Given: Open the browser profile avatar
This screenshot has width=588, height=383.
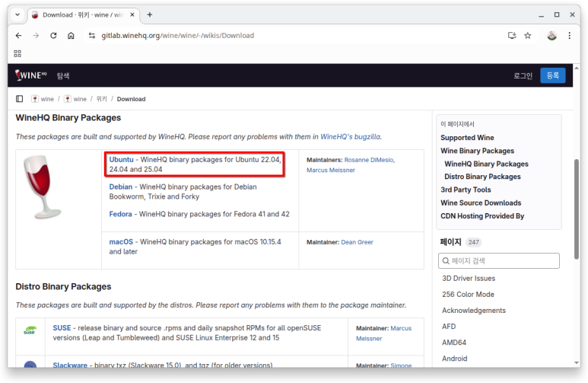Looking at the screenshot, I should 551,35.
